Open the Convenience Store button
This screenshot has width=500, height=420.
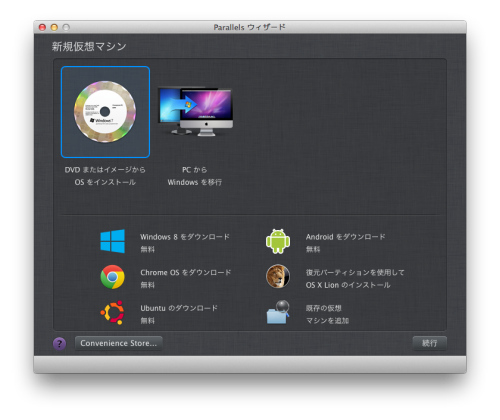[x=119, y=343]
